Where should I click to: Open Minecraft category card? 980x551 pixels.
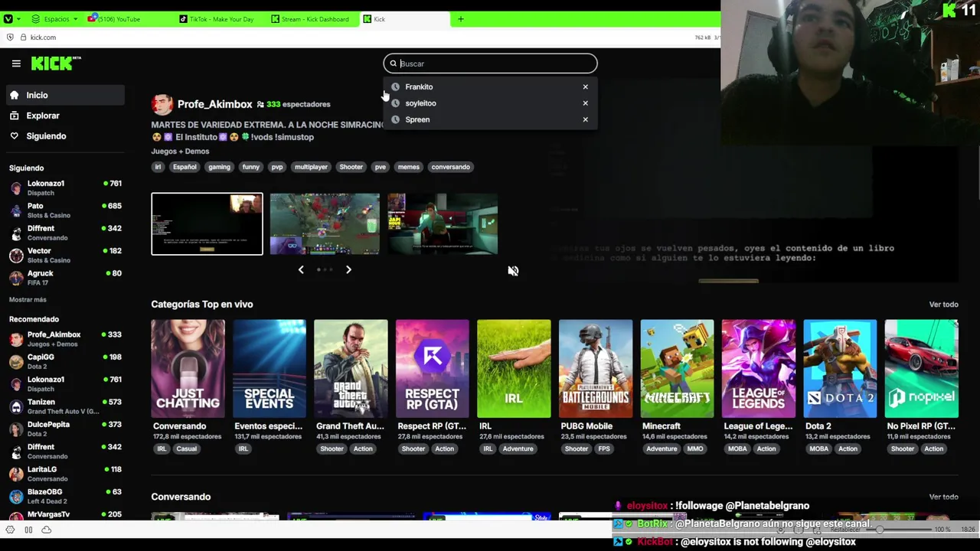[677, 369]
